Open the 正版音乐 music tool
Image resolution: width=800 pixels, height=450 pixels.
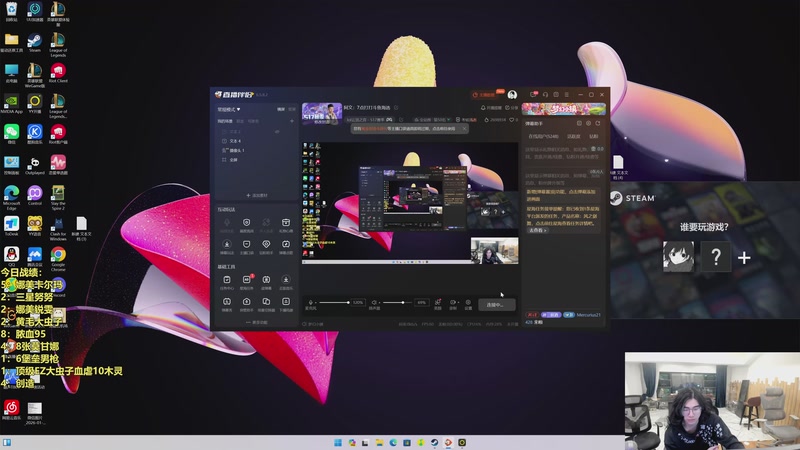pyautogui.click(x=286, y=282)
